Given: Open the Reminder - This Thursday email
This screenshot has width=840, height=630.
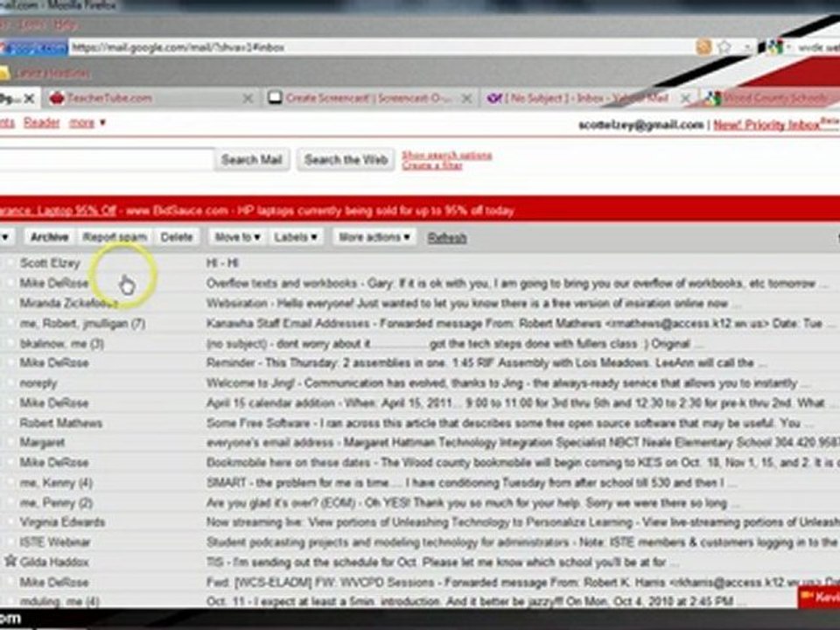Looking at the screenshot, I should (x=420, y=362).
